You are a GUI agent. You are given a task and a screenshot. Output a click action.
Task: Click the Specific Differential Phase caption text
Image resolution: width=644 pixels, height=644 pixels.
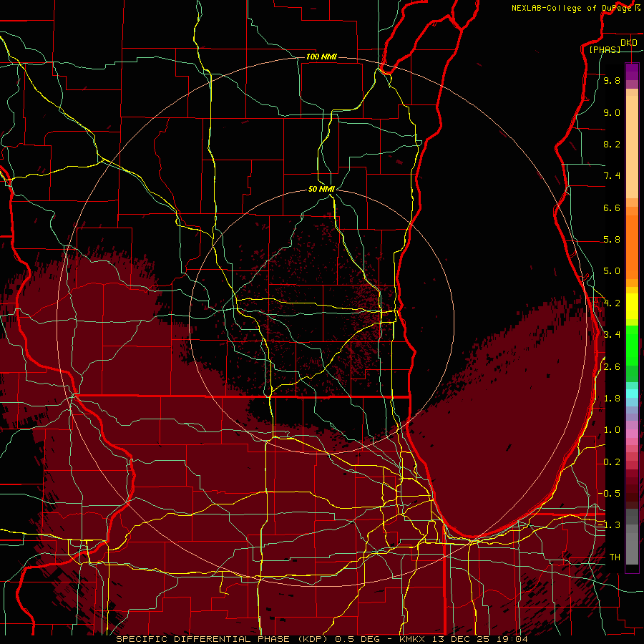click(322, 639)
